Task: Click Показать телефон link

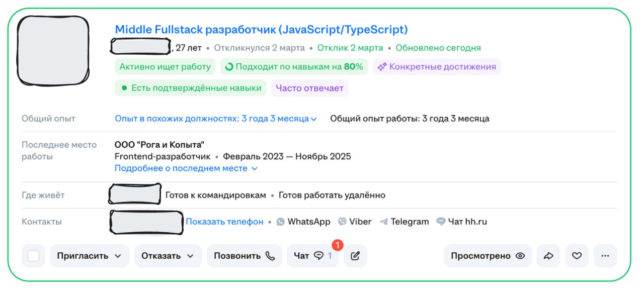Action: pyautogui.click(x=224, y=222)
